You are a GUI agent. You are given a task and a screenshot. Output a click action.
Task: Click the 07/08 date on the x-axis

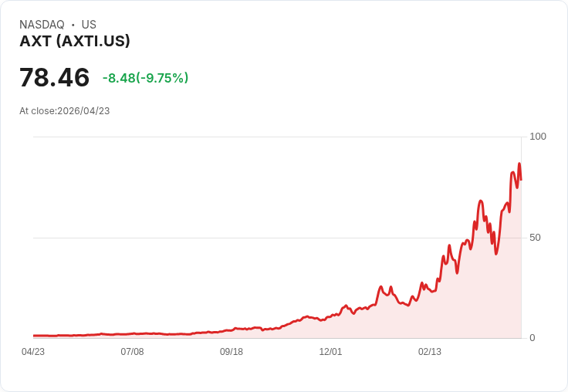pos(132,352)
